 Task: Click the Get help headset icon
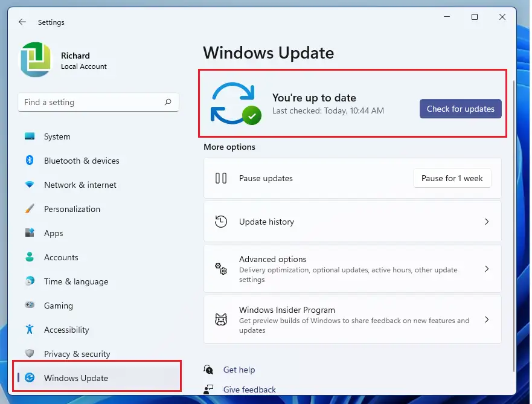tap(208, 369)
